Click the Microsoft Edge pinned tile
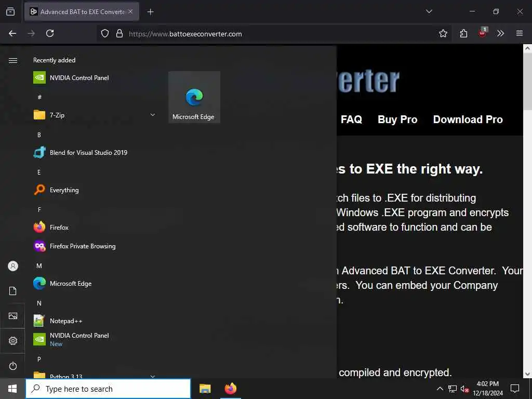This screenshot has height=399, width=532. pyautogui.click(x=194, y=97)
